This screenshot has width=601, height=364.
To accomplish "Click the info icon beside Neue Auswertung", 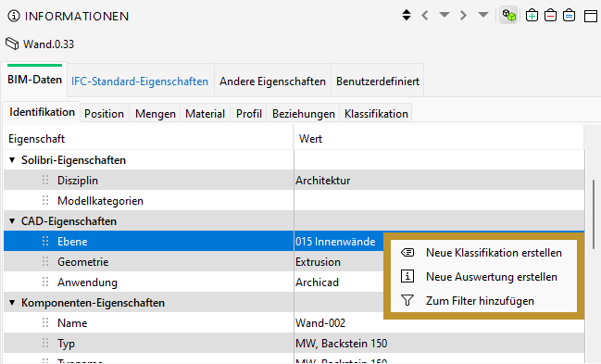I will click(x=407, y=276).
